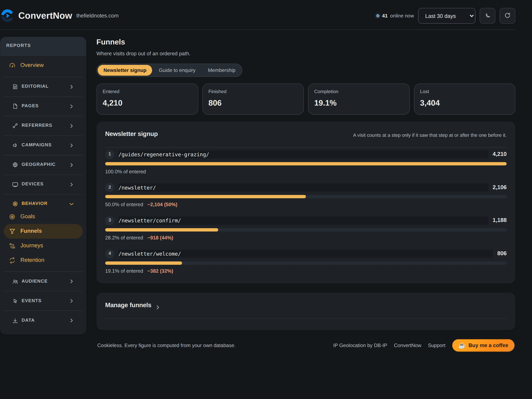
Task: Expand the Devices section chevron
Action: click(x=71, y=184)
